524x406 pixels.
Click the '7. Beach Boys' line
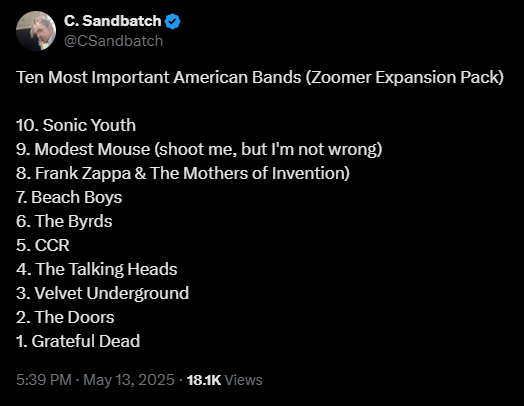point(69,197)
